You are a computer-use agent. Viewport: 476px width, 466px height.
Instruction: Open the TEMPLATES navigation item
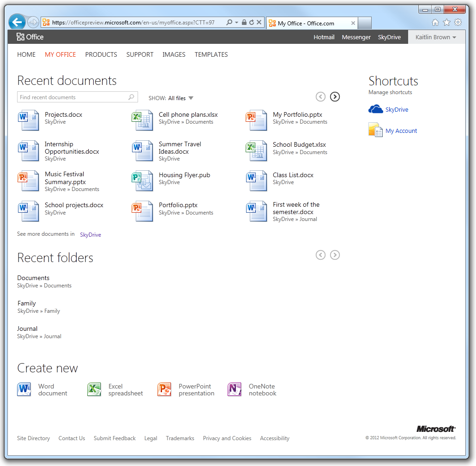[x=211, y=54]
